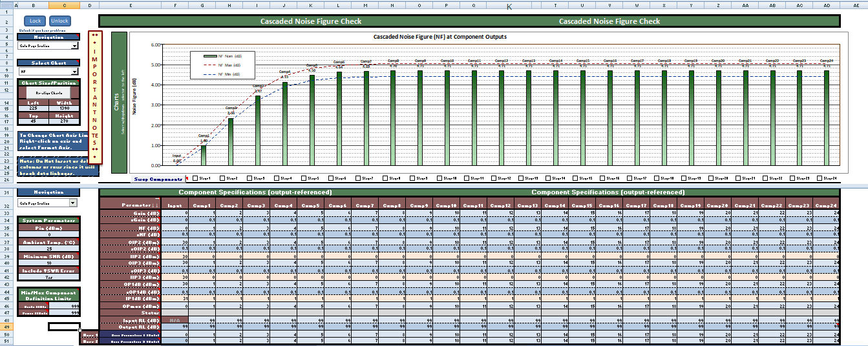
Task: Tick the Stage12 sweep checkbox
Action: pyautogui.click(x=494, y=178)
